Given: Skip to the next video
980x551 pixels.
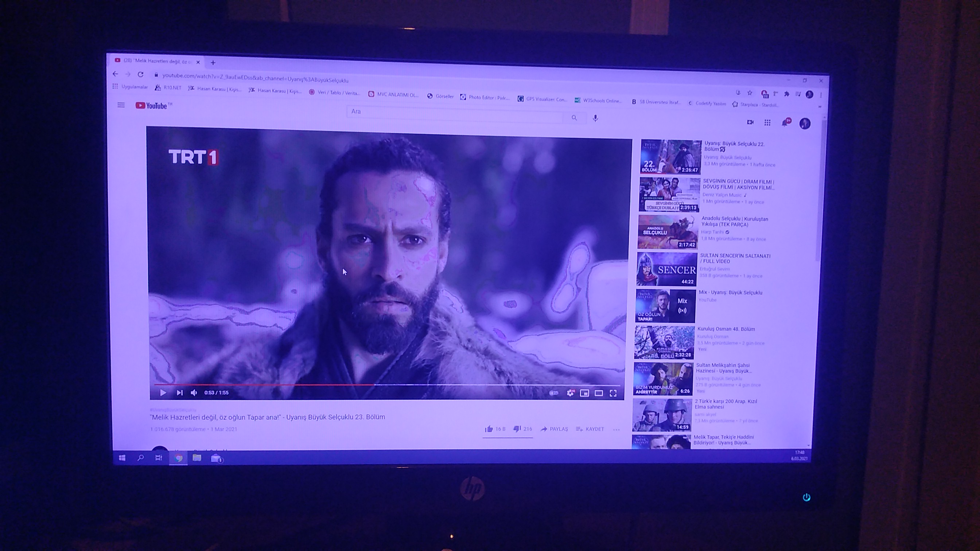Looking at the screenshot, I should pos(180,392).
